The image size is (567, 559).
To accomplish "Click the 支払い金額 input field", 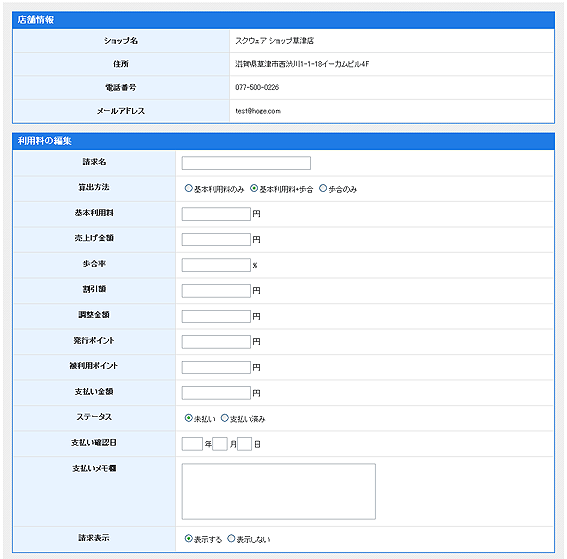I will [216, 393].
